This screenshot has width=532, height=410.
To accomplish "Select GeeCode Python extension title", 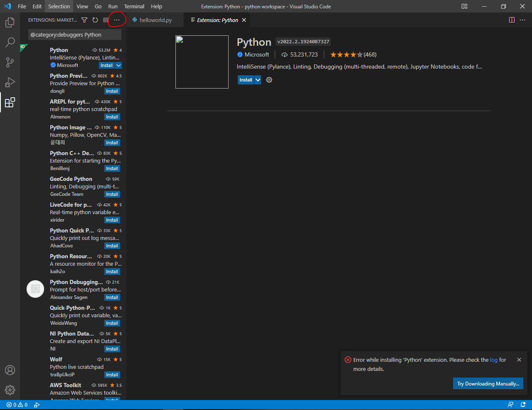I will coord(71,179).
